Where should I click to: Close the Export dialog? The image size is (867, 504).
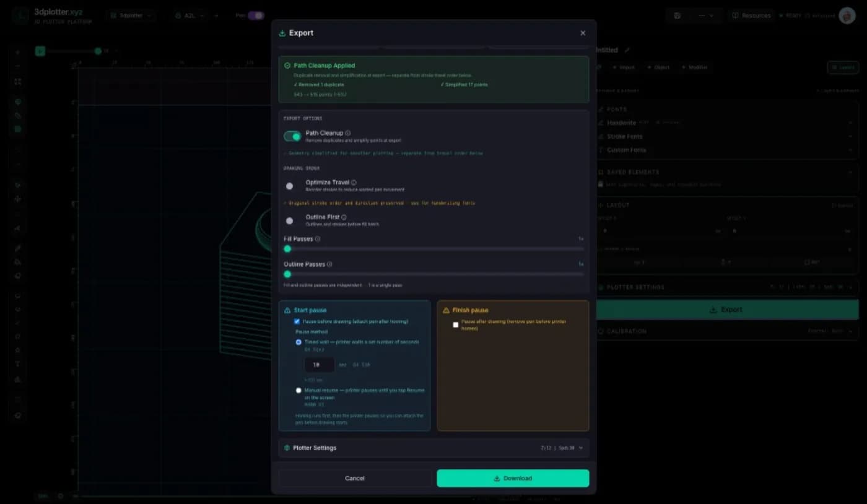pos(582,33)
